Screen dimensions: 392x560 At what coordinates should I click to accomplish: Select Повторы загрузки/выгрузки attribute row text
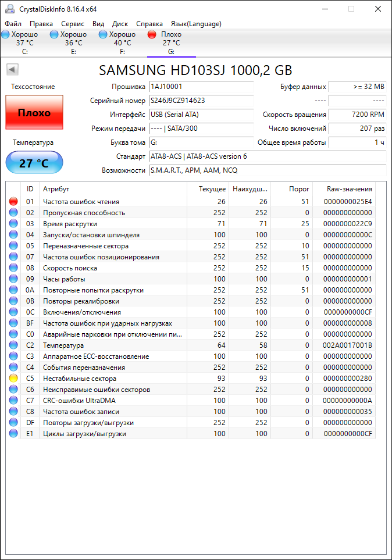(88, 423)
